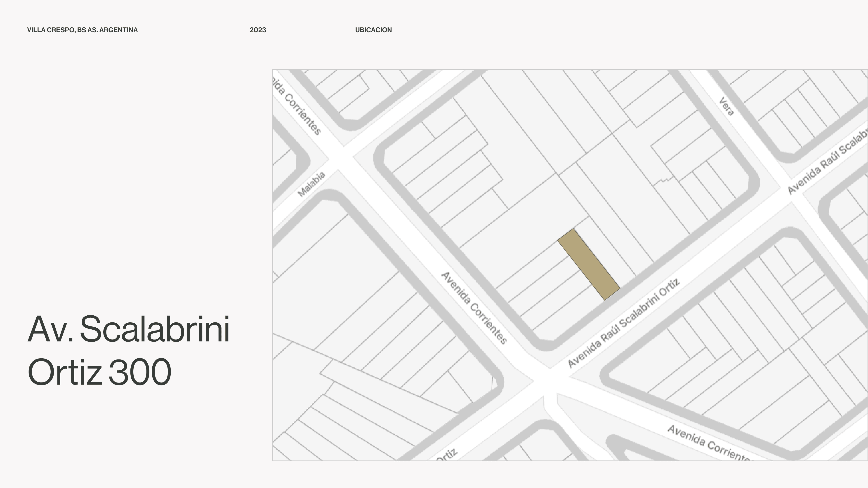Click the tan highlighted parcel on map
Image resolution: width=868 pixels, height=488 pixels.
click(589, 264)
